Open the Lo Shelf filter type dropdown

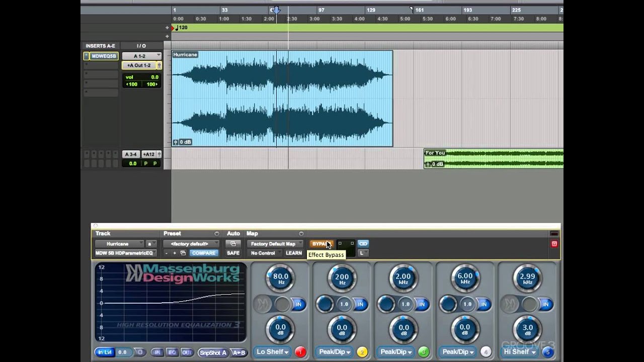click(x=272, y=352)
